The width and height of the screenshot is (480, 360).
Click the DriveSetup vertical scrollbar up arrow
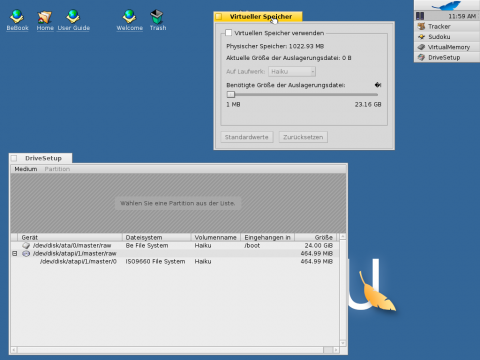click(x=343, y=237)
